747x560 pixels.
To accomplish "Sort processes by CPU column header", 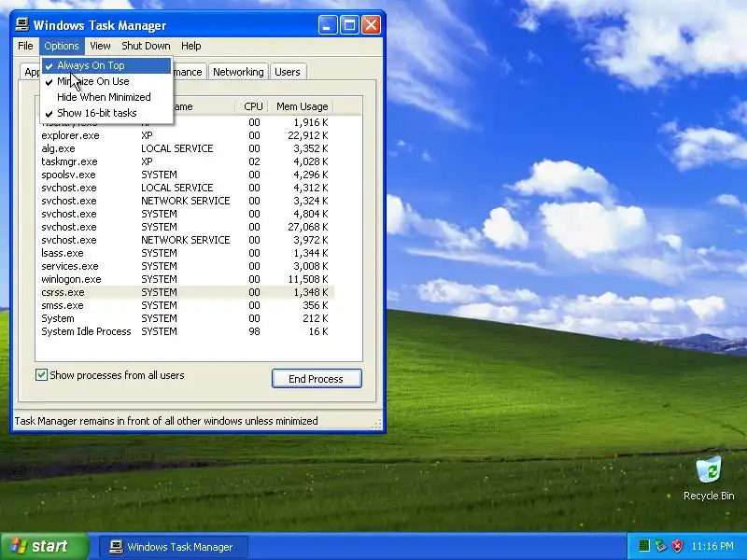I will (253, 106).
